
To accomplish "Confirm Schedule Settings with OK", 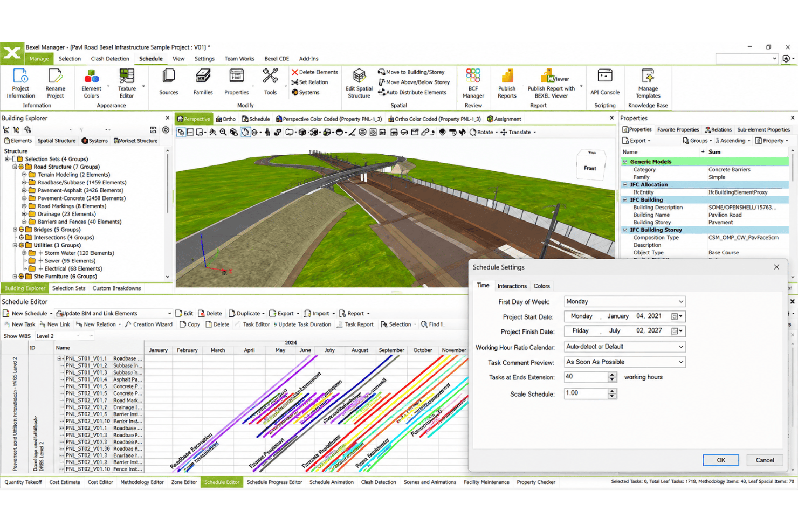I will tap(721, 460).
